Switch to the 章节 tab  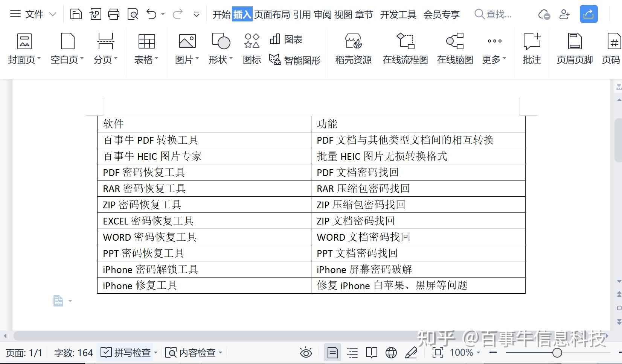(364, 15)
